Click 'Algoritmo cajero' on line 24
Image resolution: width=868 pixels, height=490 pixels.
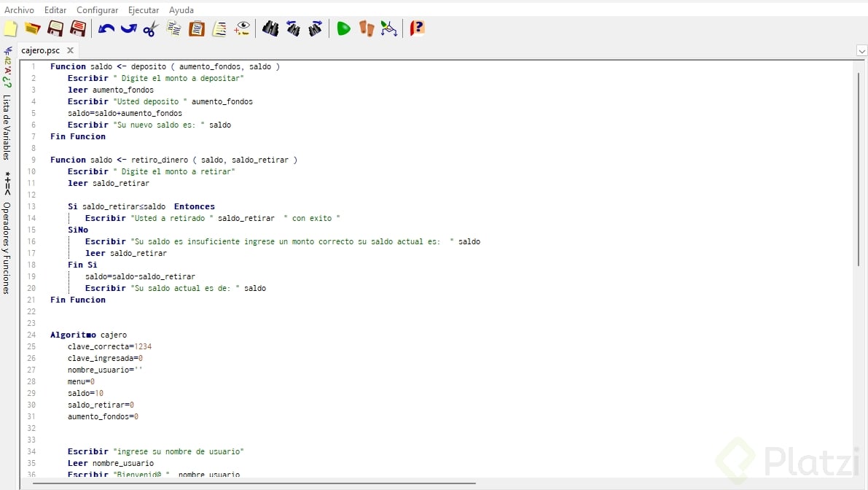[89, 335]
